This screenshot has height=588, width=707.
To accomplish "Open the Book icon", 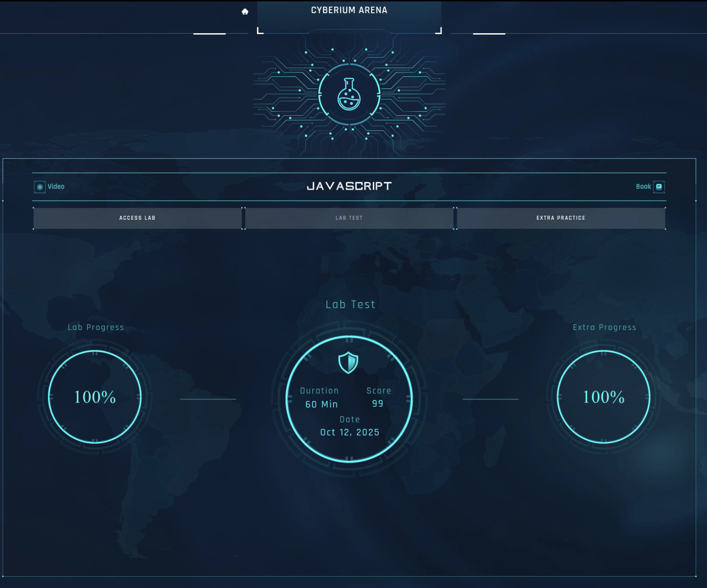I will (659, 187).
